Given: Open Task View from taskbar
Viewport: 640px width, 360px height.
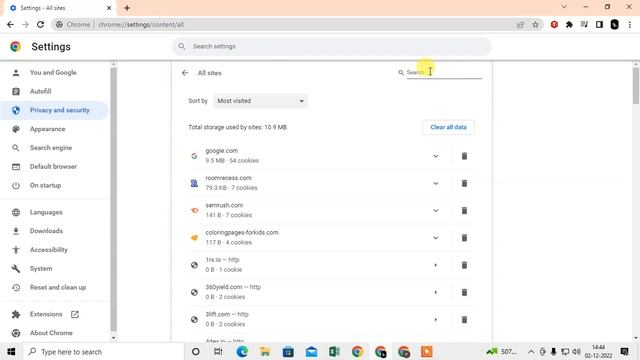Looking at the screenshot, I should coord(218,351).
